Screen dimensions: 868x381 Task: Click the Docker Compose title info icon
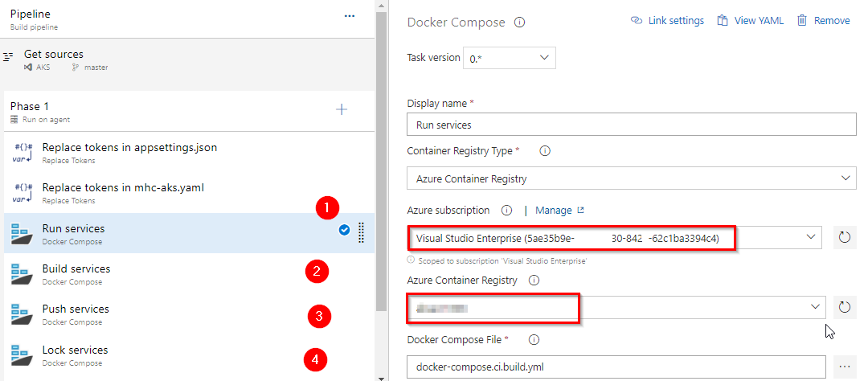[x=519, y=23]
